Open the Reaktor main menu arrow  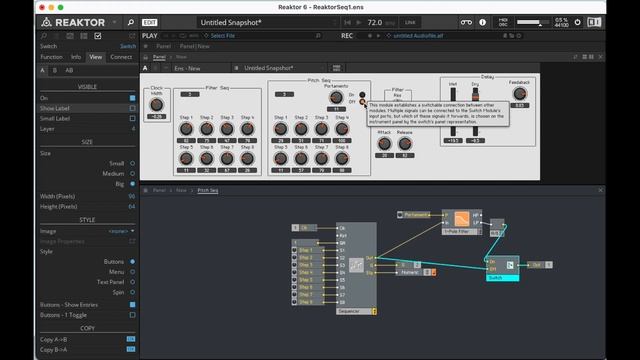115,22
